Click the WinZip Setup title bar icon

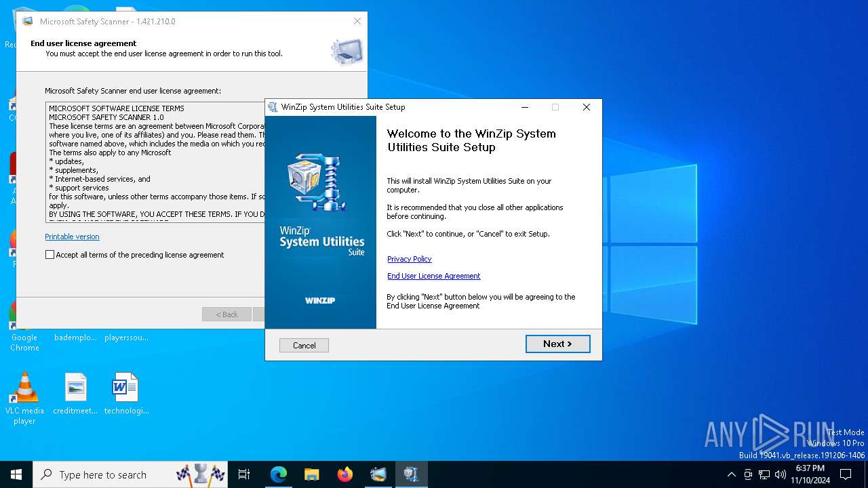pyautogui.click(x=273, y=107)
